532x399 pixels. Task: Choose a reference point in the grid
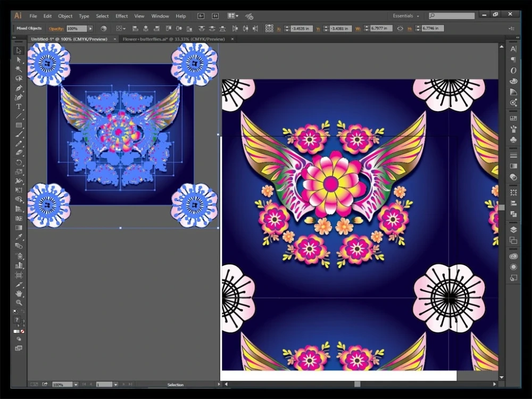click(x=269, y=29)
